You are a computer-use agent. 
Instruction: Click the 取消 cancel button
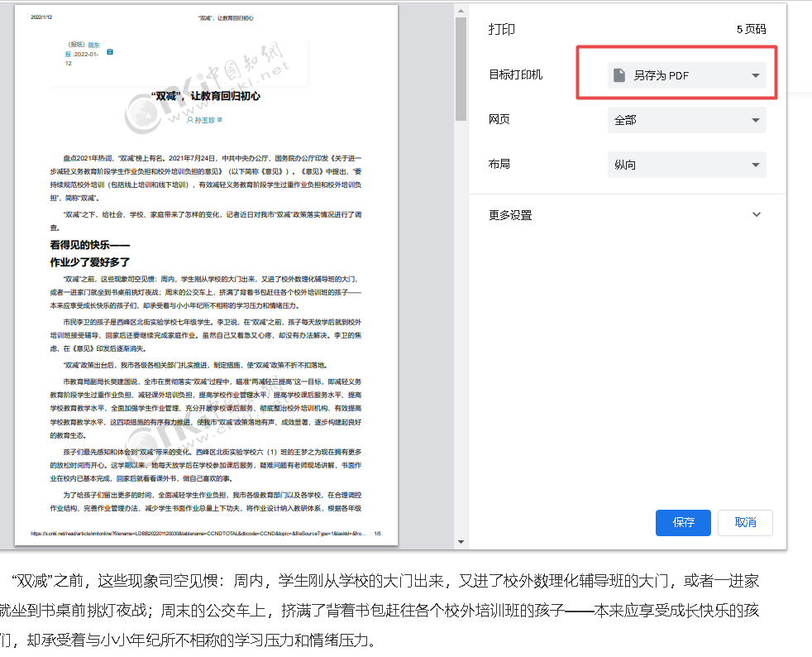pos(745,522)
